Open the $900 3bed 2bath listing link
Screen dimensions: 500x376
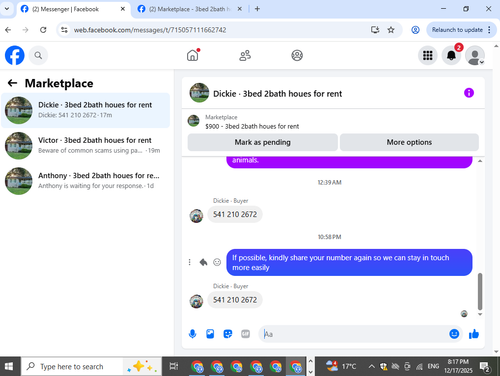point(252,126)
